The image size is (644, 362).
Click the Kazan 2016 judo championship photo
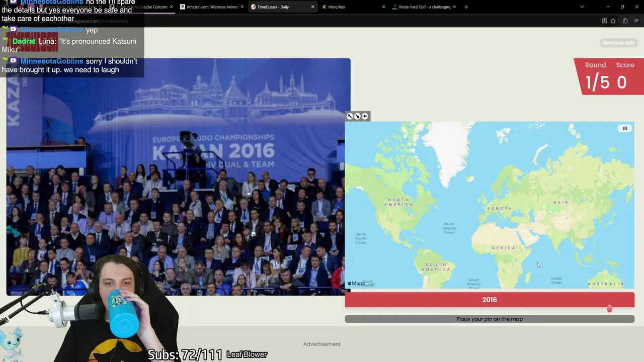[x=179, y=177]
